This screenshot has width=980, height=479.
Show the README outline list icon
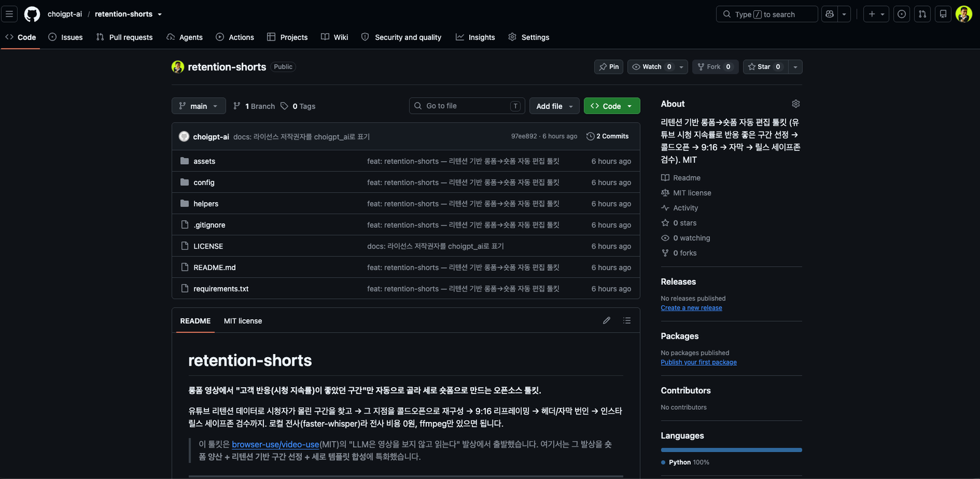pyautogui.click(x=627, y=320)
